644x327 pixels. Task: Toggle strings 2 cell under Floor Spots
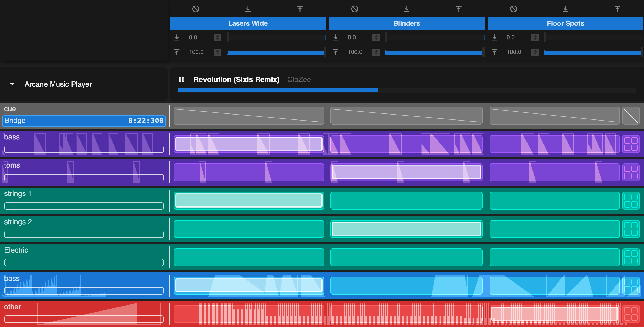(x=554, y=229)
